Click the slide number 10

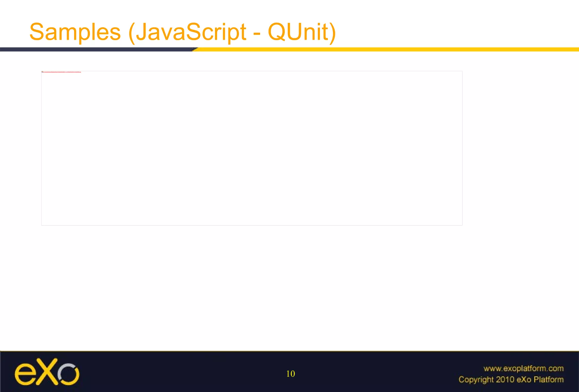click(290, 374)
